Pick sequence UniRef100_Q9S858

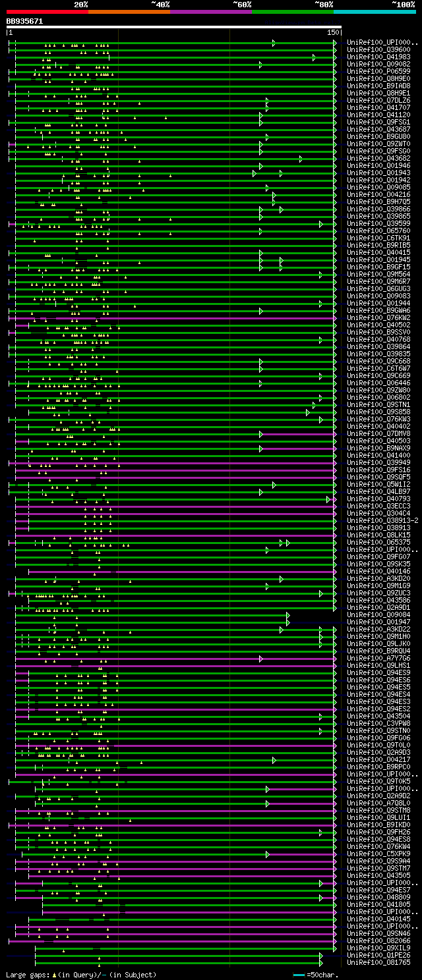point(378,412)
